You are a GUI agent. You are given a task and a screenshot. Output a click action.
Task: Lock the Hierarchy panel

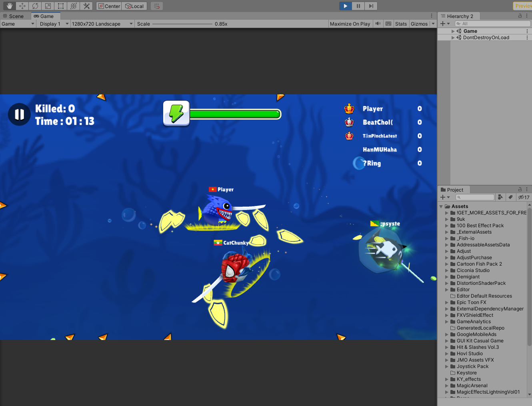(520, 16)
